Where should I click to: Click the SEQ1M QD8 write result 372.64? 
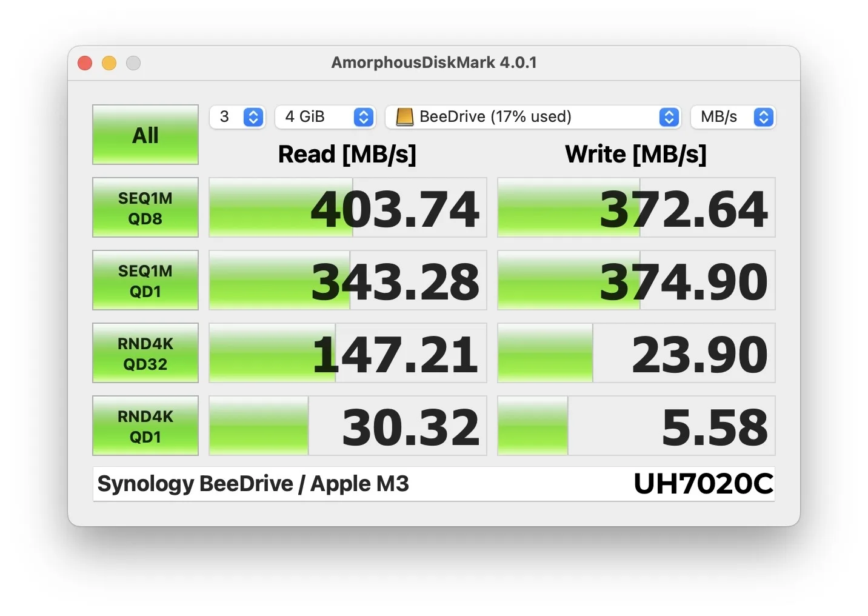click(636, 207)
